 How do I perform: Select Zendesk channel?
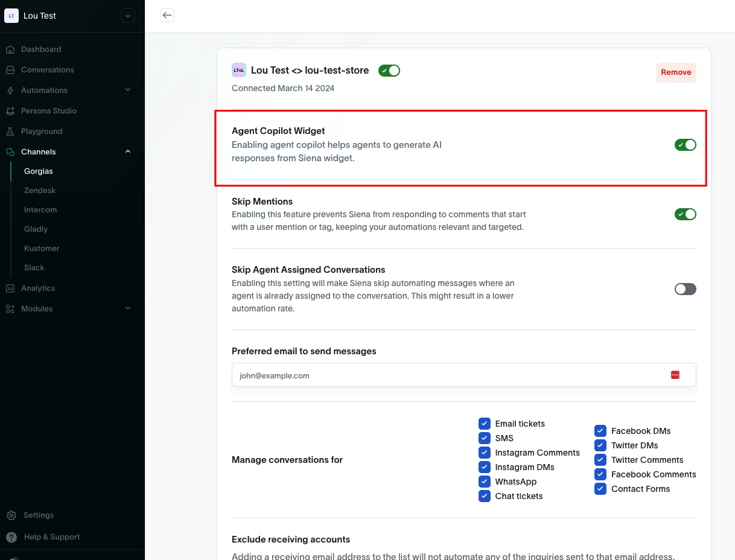click(x=40, y=191)
